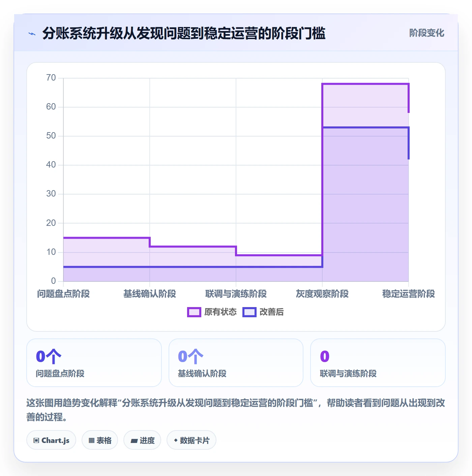
Task: Open the 问题盘点阶段 data card
Action: pyautogui.click(x=94, y=363)
